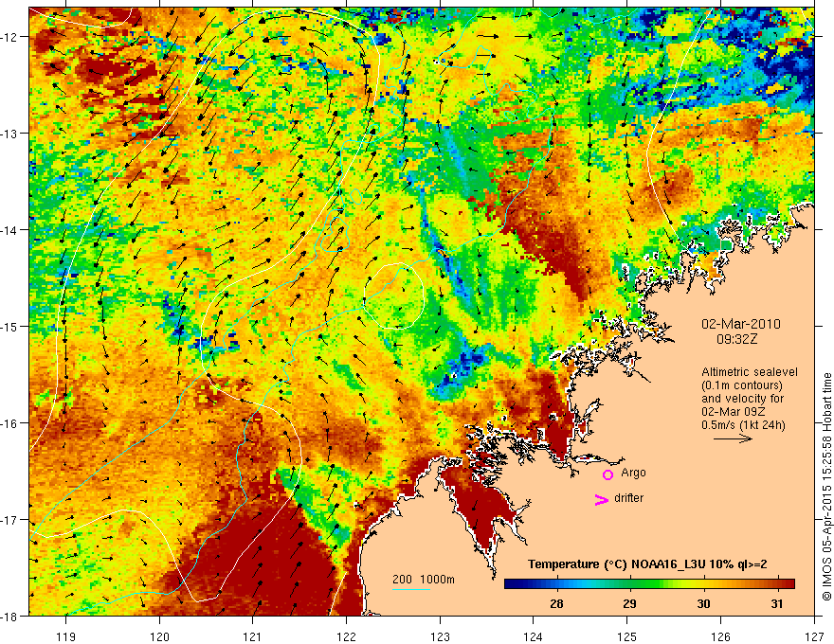Click the temperature color bar scale
The height and width of the screenshot is (644, 834).
pyautogui.click(x=649, y=584)
